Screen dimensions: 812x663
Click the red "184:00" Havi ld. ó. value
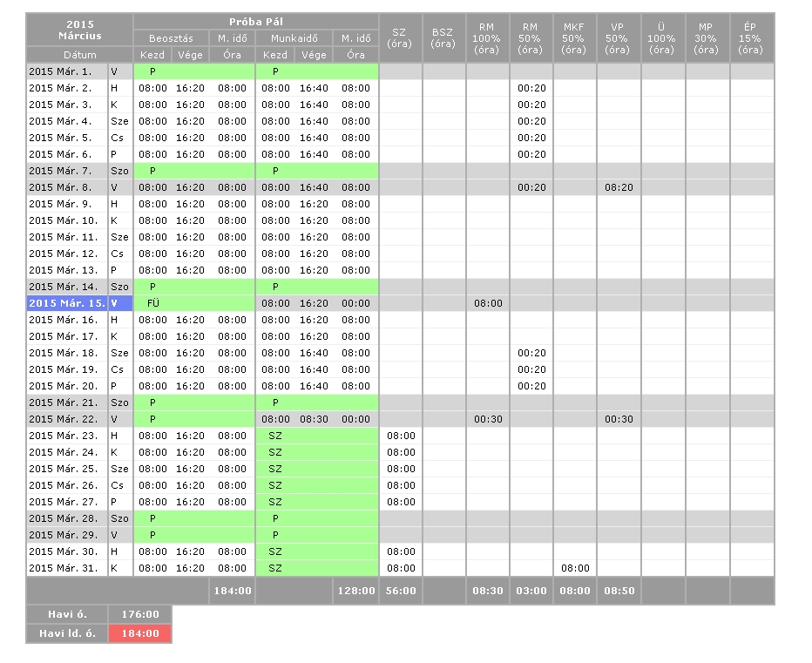click(139, 633)
